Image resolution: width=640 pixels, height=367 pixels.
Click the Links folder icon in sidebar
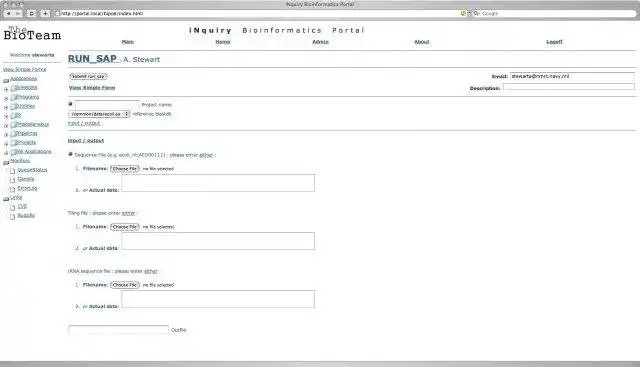point(6,199)
